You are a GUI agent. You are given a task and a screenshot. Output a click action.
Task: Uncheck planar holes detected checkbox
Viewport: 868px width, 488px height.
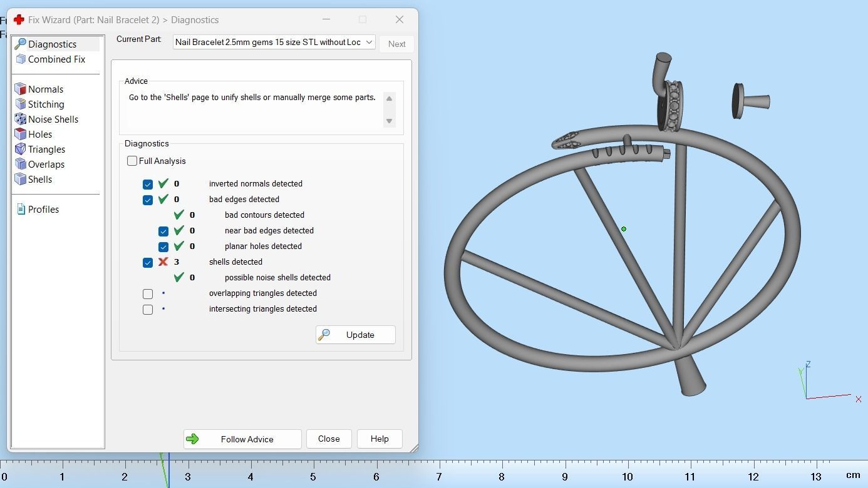[x=163, y=247]
